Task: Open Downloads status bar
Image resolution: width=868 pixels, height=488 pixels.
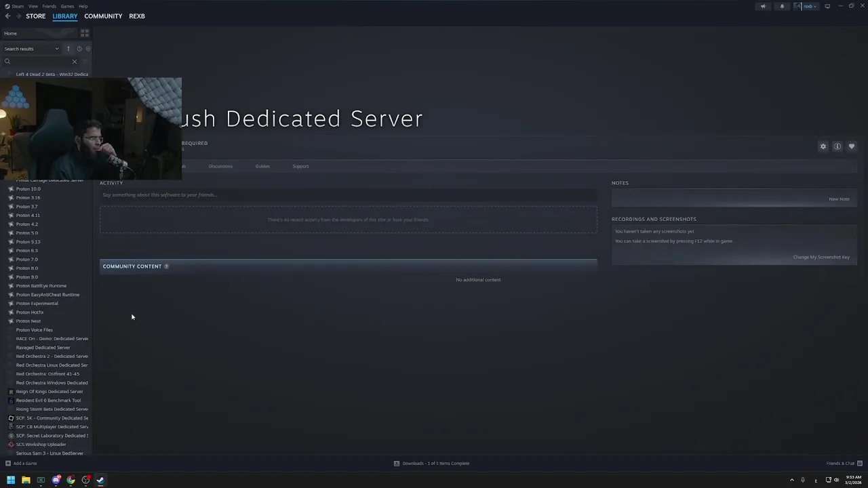Action: 432,464
